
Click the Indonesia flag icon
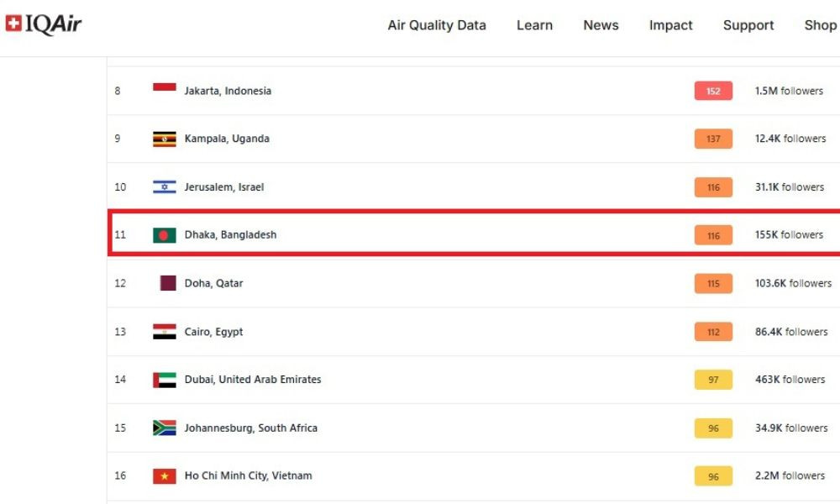pos(165,87)
